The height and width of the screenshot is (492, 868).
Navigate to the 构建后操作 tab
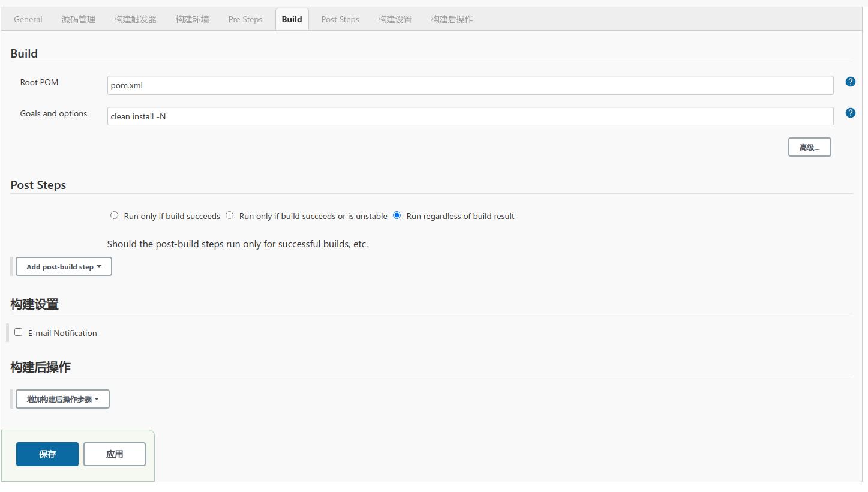tap(452, 19)
